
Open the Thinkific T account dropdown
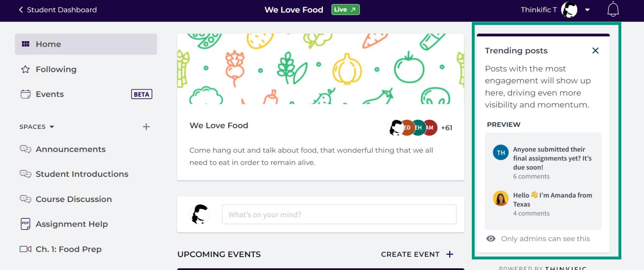pyautogui.click(x=587, y=10)
